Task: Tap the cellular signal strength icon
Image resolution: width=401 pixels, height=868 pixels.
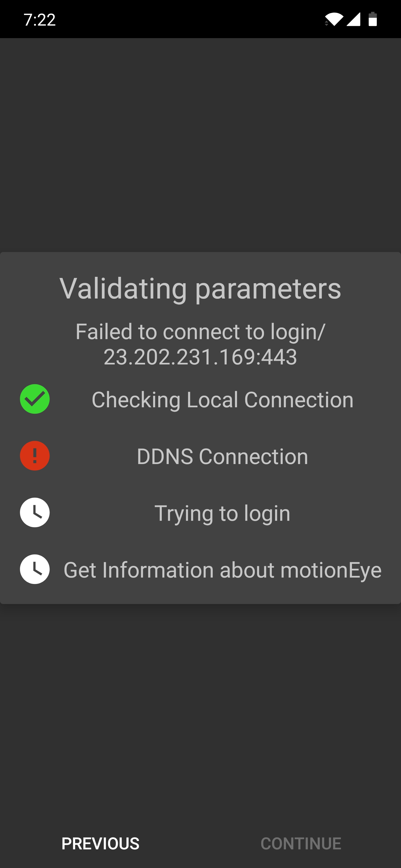Action: (353, 20)
